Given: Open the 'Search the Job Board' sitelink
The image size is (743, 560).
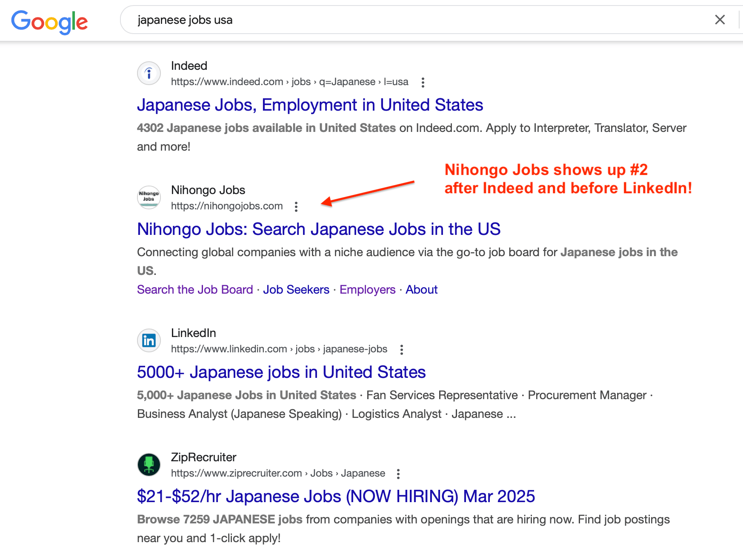Looking at the screenshot, I should [x=195, y=289].
